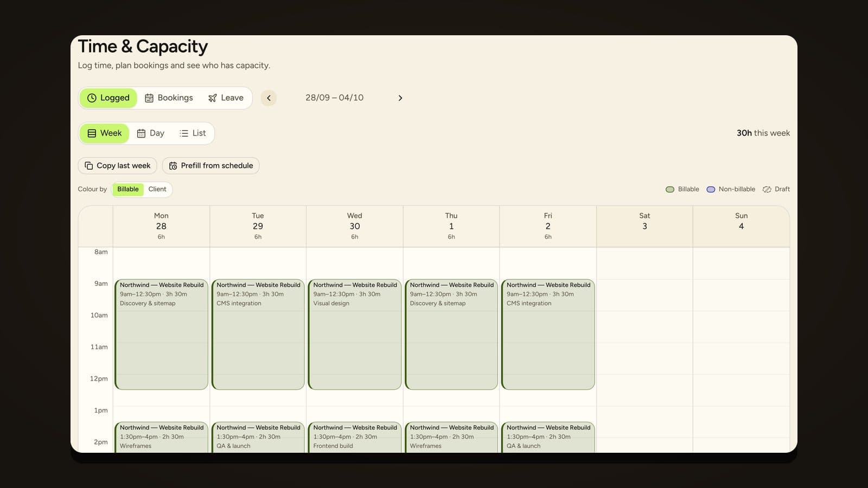868x488 pixels.
Task: Open Thursday 9am Discovery & sitemap entry
Action: [451, 335]
